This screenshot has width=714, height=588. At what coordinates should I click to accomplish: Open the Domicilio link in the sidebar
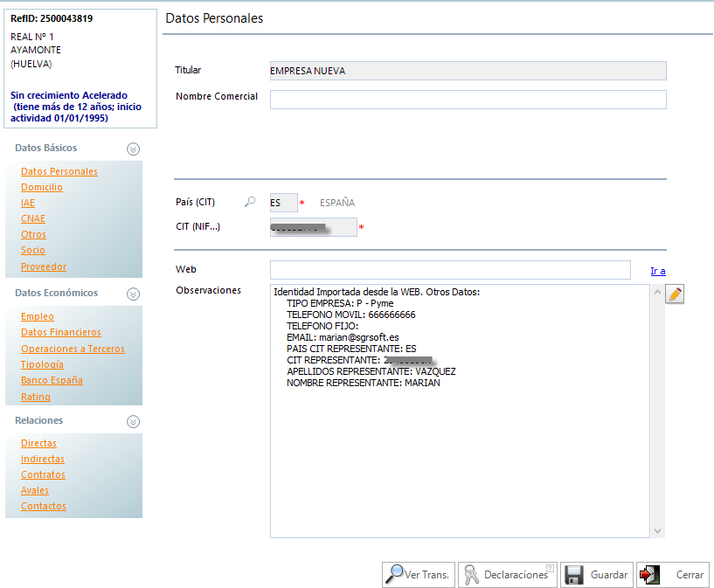(x=41, y=187)
